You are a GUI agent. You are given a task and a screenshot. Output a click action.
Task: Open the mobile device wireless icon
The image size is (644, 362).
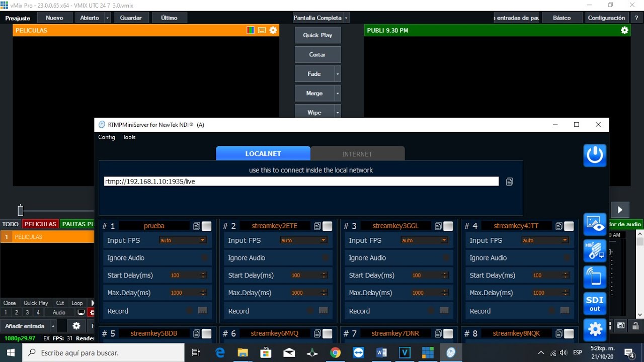(595, 278)
